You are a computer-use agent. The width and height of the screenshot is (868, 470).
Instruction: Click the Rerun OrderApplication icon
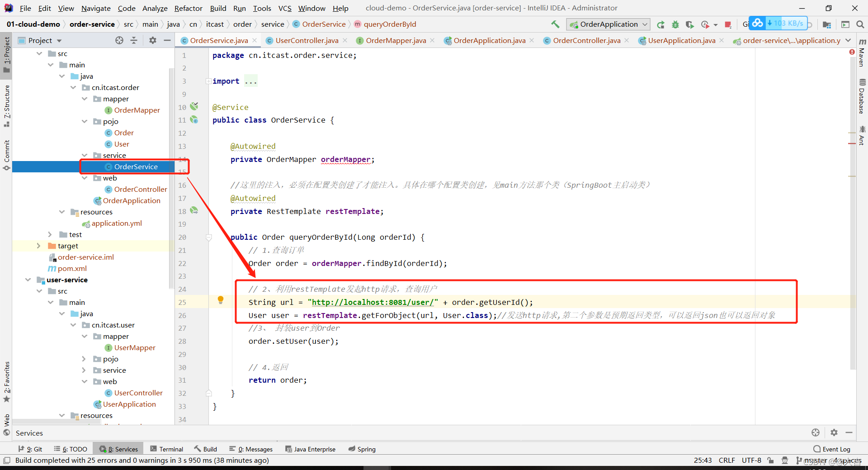tap(660, 24)
